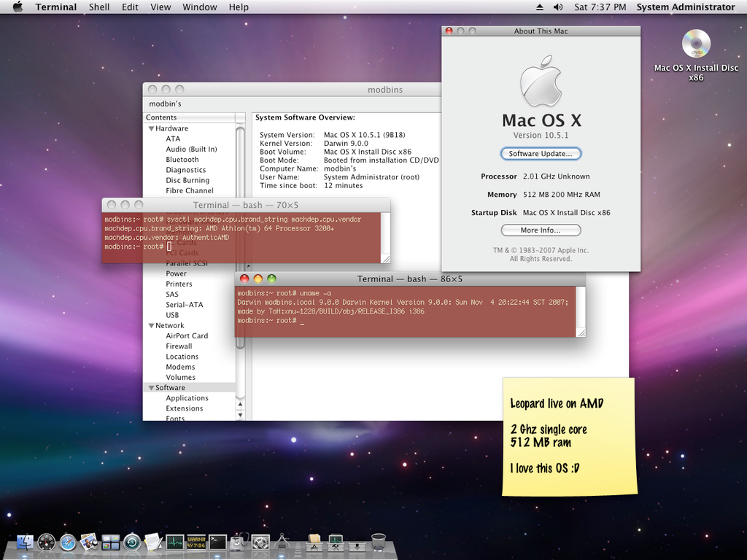Select Firewall under Network

[x=179, y=346]
